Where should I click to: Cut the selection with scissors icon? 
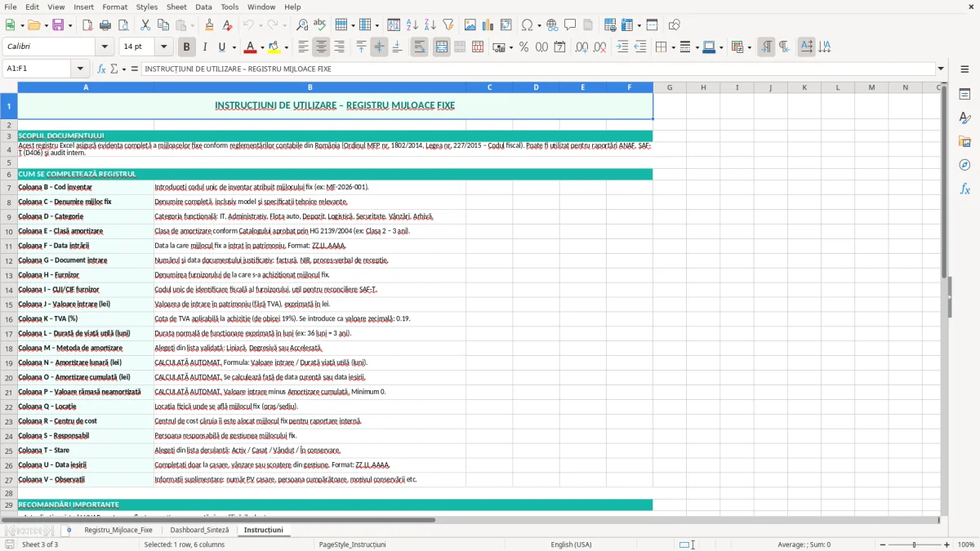pos(145,25)
